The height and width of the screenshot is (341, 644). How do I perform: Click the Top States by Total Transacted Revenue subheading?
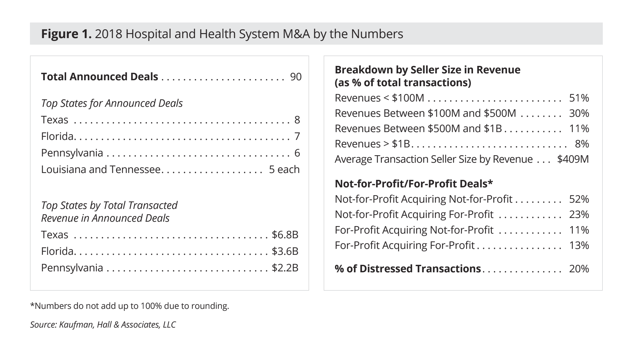pos(109,212)
